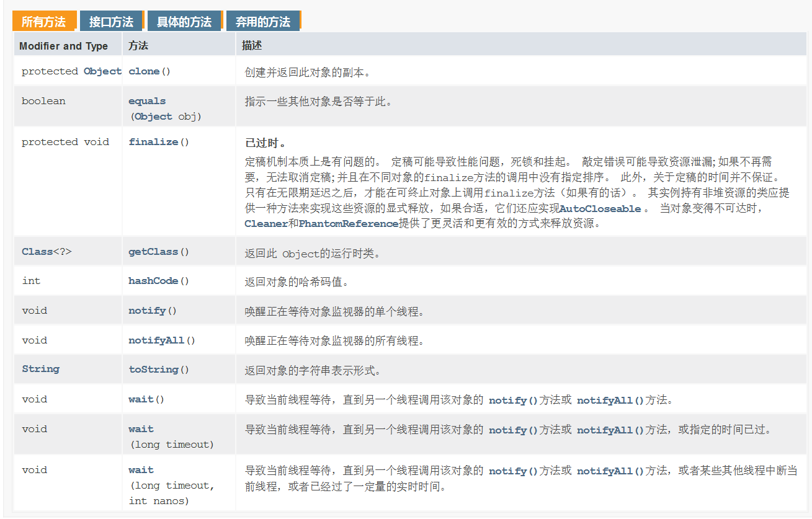Screen dimensions: 812x519
Task: Click protected void in finalize row
Action: coord(65,142)
